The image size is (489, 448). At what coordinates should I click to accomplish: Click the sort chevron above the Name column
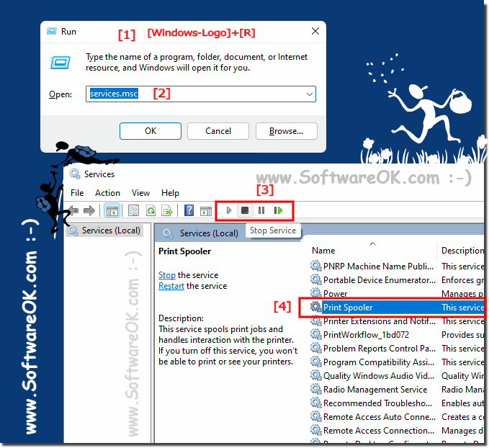pos(372,243)
